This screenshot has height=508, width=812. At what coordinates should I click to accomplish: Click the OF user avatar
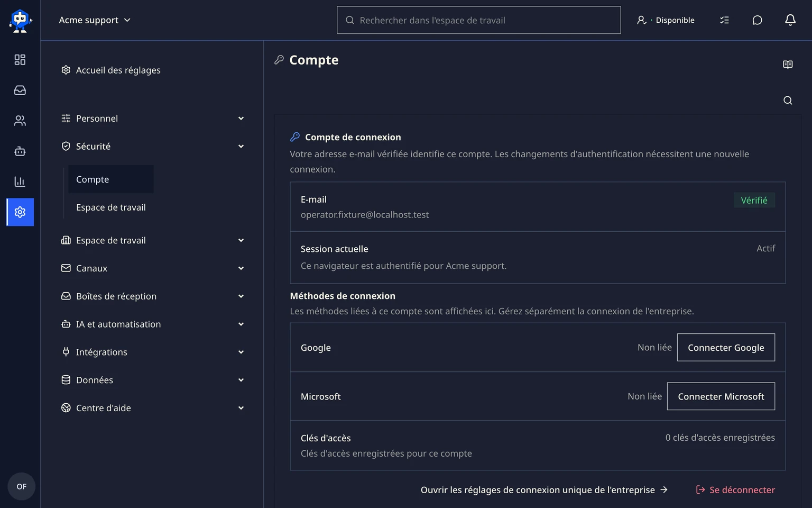coord(21,486)
